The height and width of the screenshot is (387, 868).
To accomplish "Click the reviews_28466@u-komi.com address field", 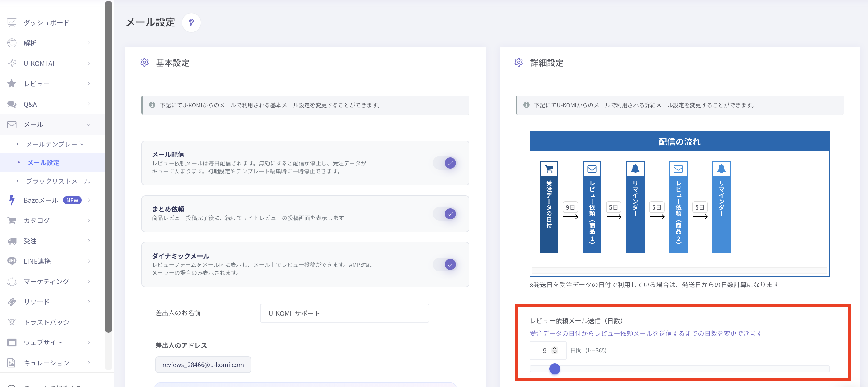I will pos(203,365).
